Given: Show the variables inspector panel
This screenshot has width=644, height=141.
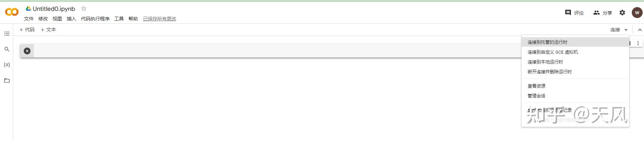Looking at the screenshot, I should click(x=7, y=65).
